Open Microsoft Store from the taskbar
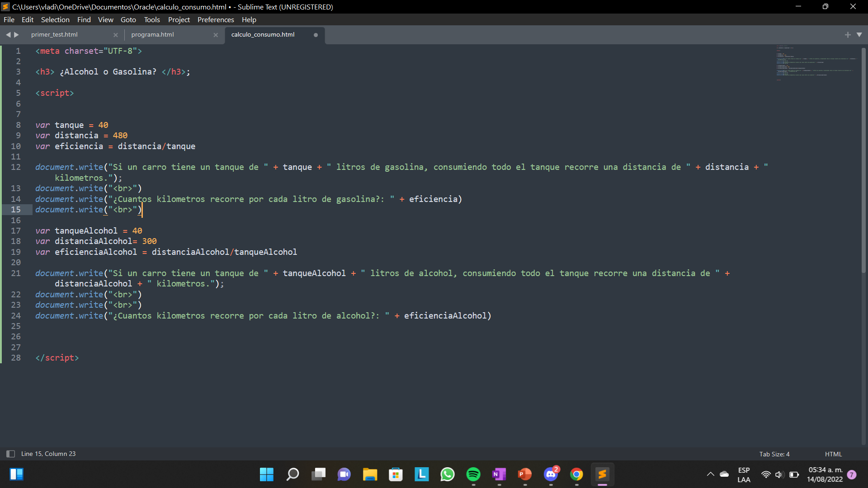868x488 pixels. (x=396, y=474)
